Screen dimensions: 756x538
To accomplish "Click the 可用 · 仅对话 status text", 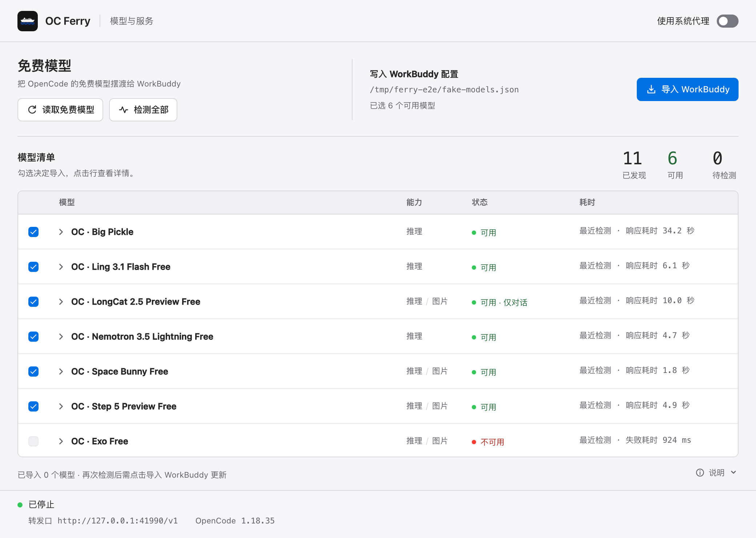I will tap(504, 302).
